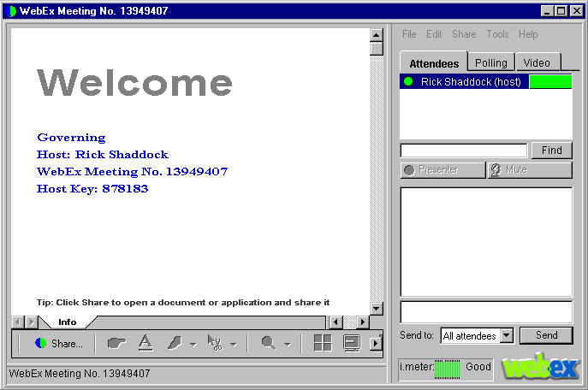Viewport: 588px width, 390px height.
Task: Select the text annotation A tool
Action: click(x=146, y=343)
